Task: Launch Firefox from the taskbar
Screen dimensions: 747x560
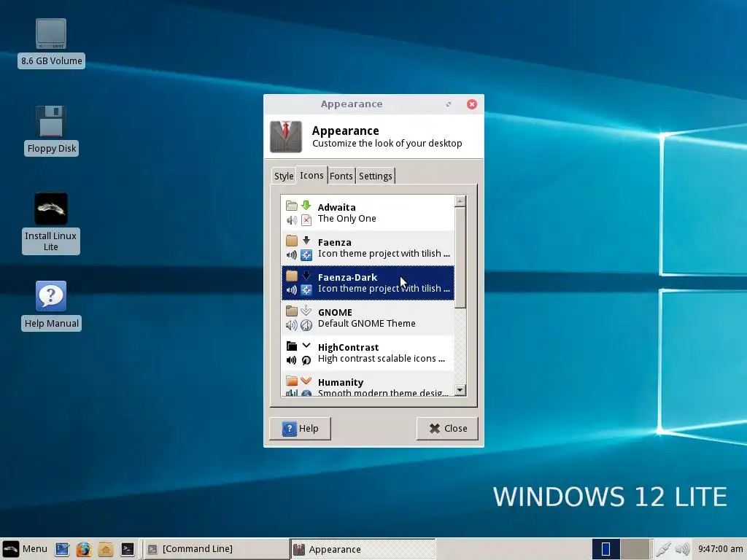Action: (84, 549)
